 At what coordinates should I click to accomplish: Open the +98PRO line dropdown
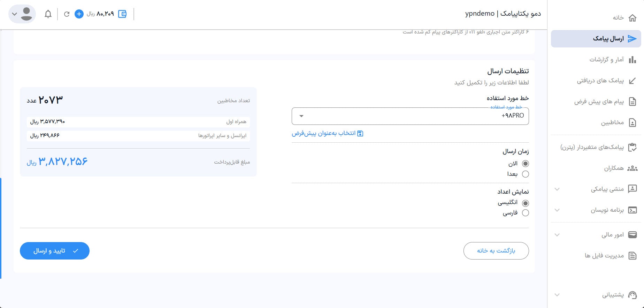pyautogui.click(x=410, y=116)
